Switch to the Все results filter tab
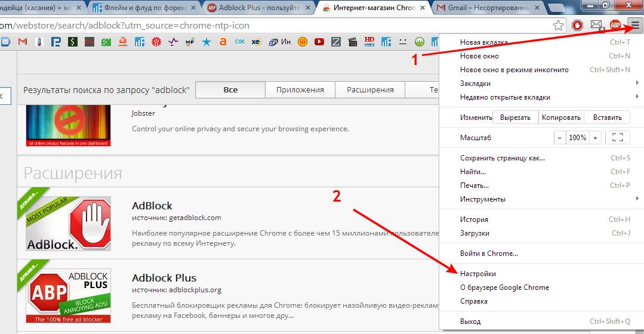The height and width of the screenshot is (334, 644). (230, 90)
